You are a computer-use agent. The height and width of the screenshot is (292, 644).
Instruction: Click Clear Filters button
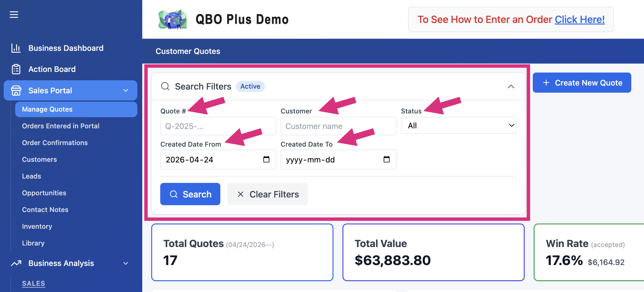coord(267,194)
